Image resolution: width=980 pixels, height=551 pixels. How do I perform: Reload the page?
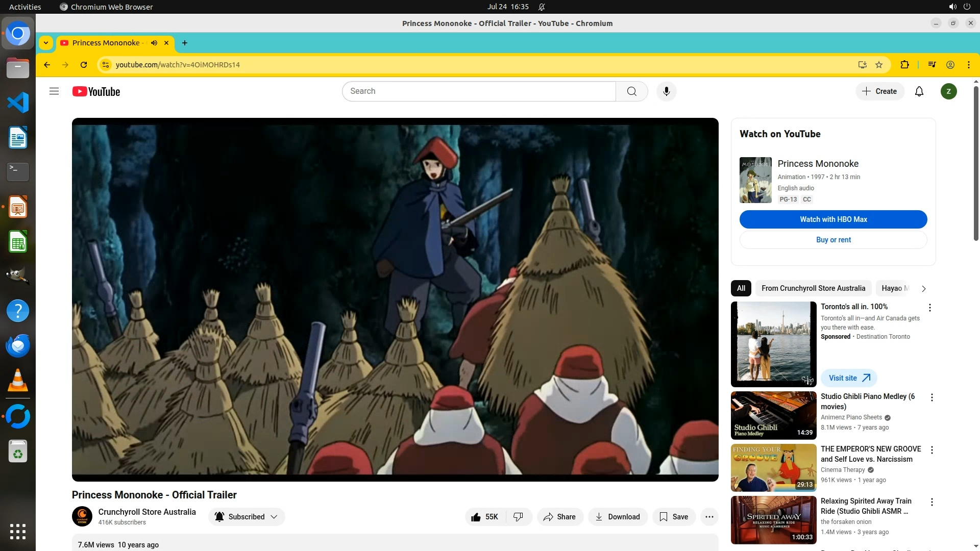point(84,65)
